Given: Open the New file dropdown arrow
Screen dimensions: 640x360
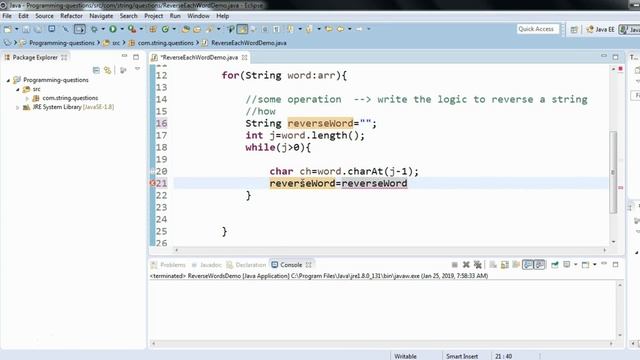Looking at the screenshot, I should coord(17,29).
